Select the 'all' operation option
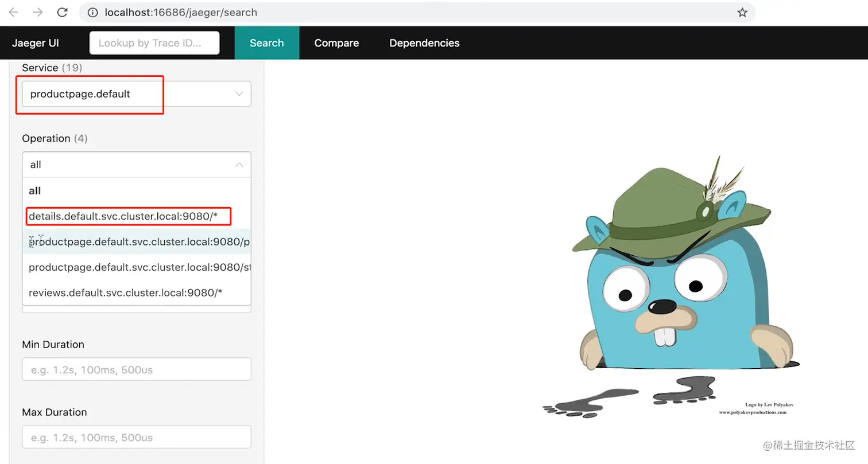 click(x=137, y=190)
